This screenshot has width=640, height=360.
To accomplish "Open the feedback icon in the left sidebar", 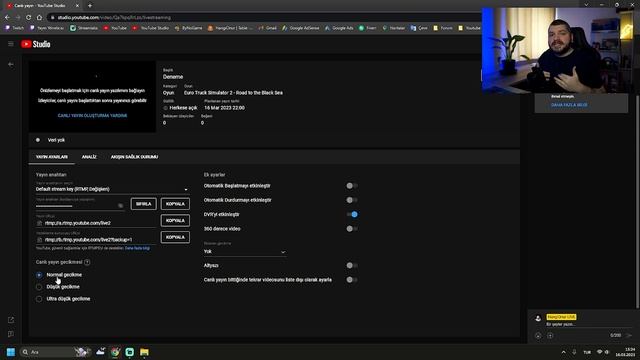I will click(x=11, y=334).
